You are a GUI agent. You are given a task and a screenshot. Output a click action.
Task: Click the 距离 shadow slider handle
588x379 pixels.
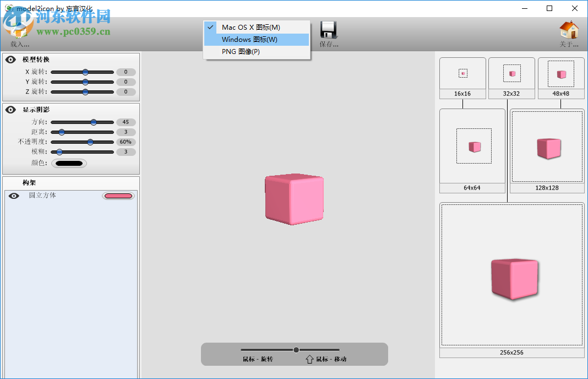coord(62,132)
